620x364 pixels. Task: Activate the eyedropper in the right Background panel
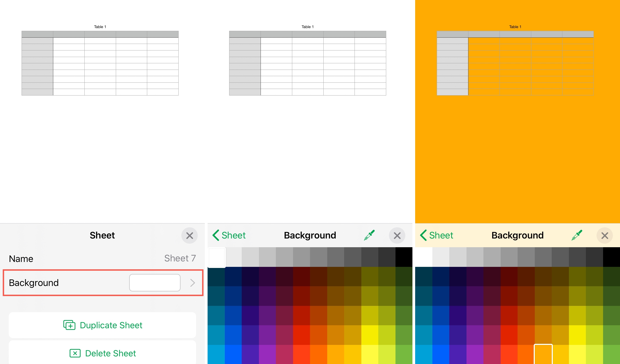click(x=577, y=235)
